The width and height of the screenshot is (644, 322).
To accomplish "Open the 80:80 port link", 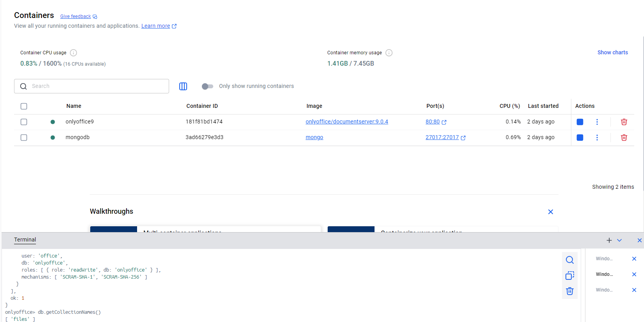I will pyautogui.click(x=433, y=122).
